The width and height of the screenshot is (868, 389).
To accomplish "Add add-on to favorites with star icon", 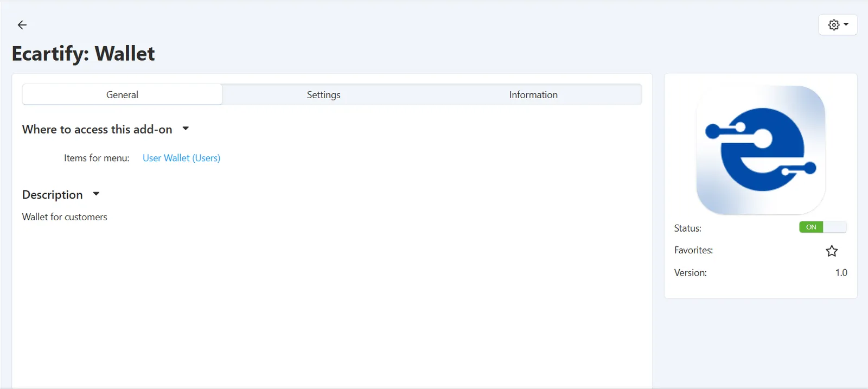I will click(832, 251).
